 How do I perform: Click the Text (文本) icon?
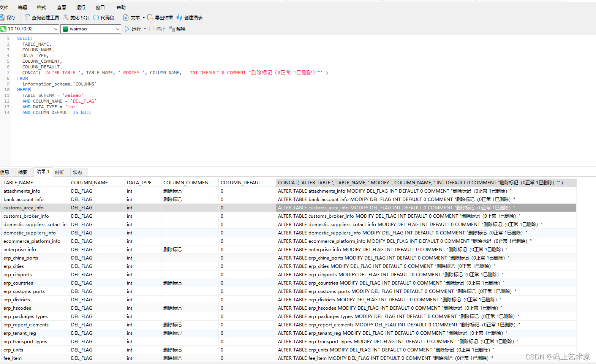coord(126,17)
